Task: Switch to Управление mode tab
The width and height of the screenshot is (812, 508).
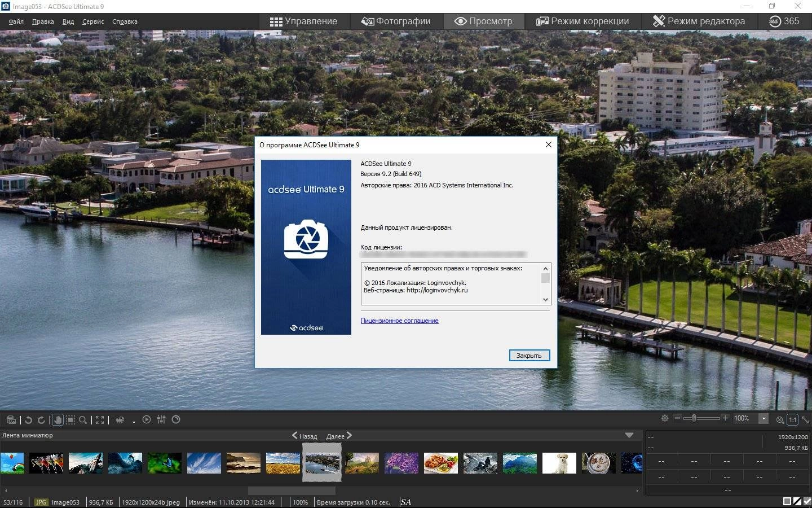Action: tap(303, 21)
